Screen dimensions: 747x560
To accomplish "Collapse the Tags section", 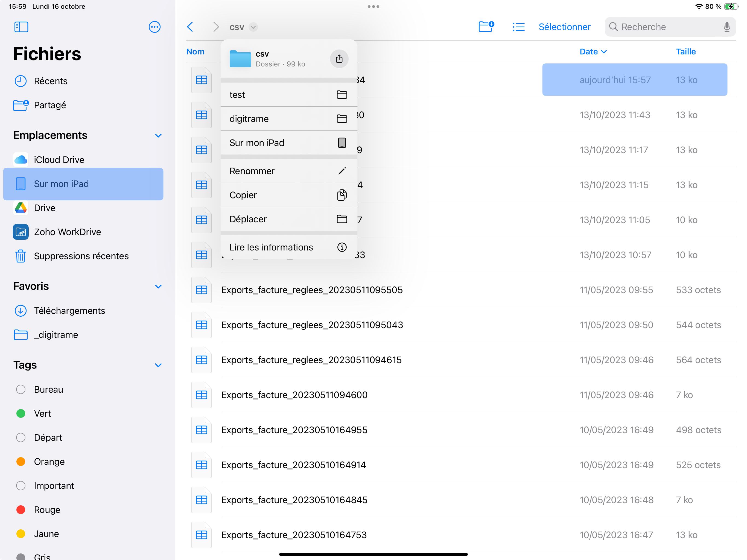I will pyautogui.click(x=158, y=365).
